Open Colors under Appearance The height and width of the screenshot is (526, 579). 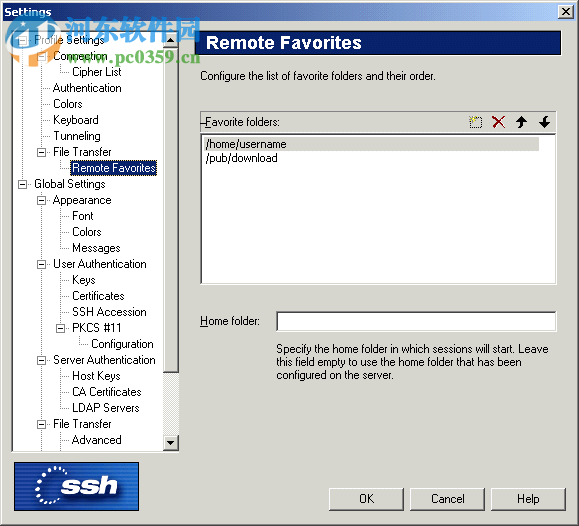87,232
